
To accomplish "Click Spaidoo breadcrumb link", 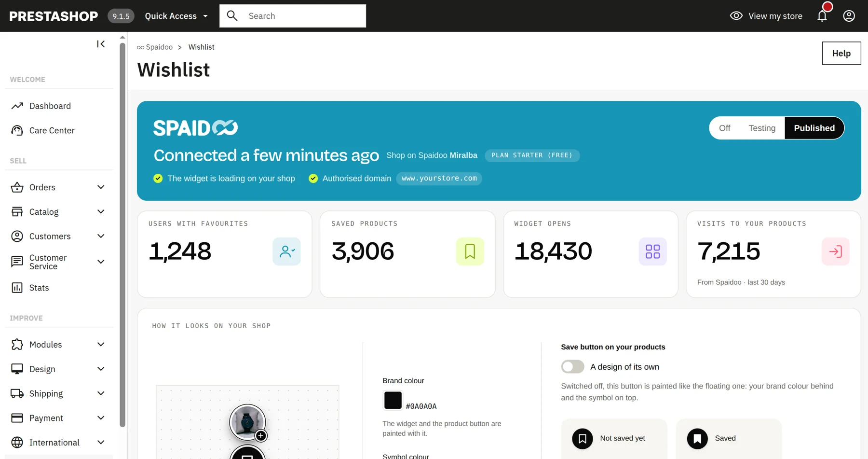I will tap(155, 47).
